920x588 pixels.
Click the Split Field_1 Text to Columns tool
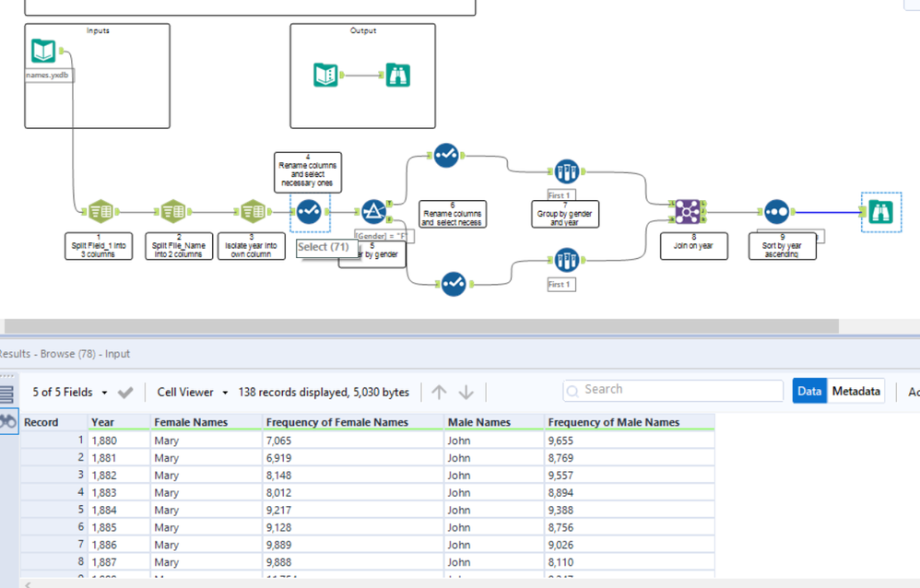100,211
